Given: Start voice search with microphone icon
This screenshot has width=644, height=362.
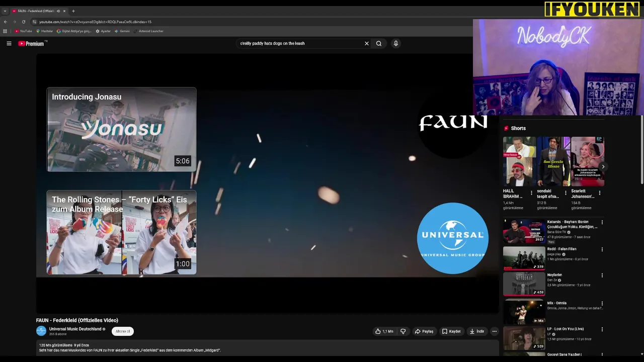Looking at the screenshot, I should click(396, 44).
